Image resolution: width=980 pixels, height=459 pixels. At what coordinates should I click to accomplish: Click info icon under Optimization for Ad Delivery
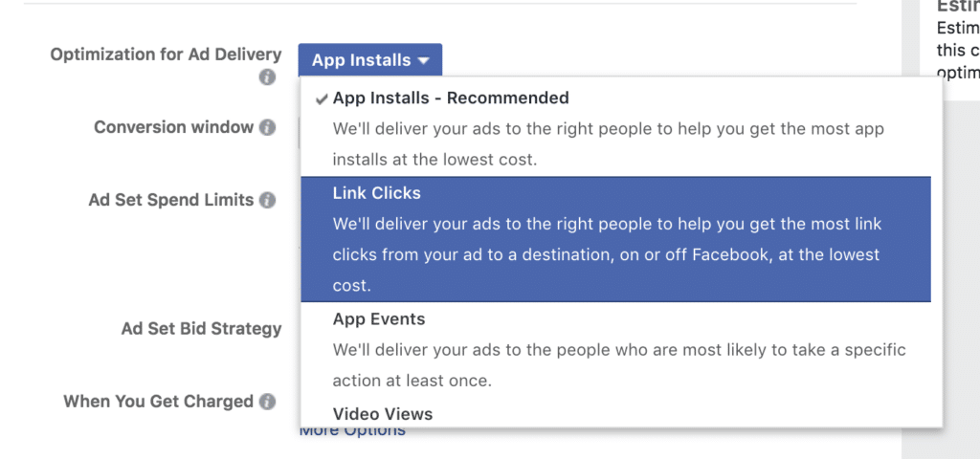268,77
